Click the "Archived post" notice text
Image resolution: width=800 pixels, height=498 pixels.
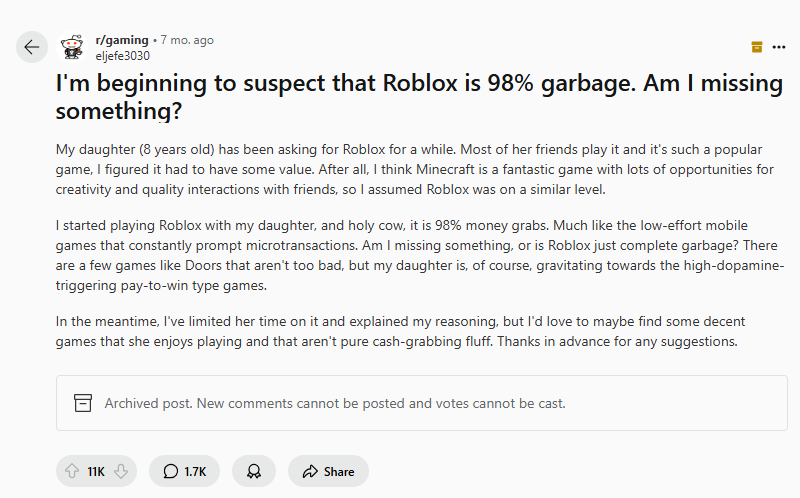click(x=335, y=404)
